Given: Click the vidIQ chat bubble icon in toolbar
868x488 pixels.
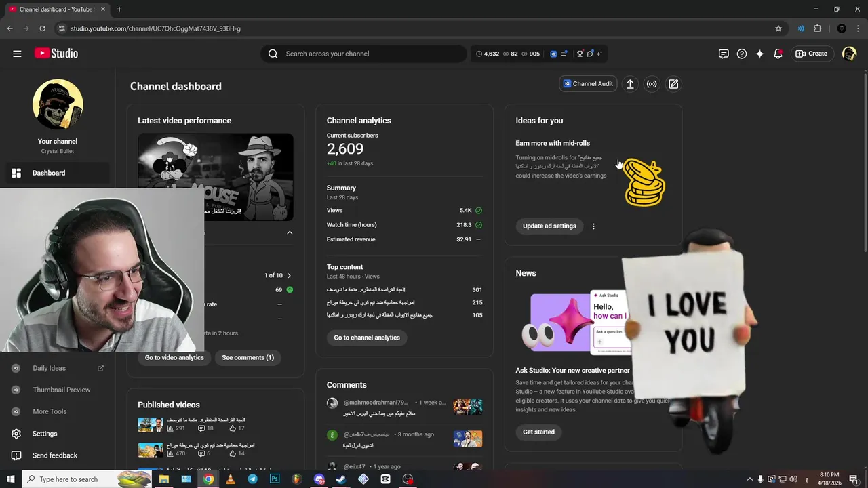Looking at the screenshot, I should point(590,54).
